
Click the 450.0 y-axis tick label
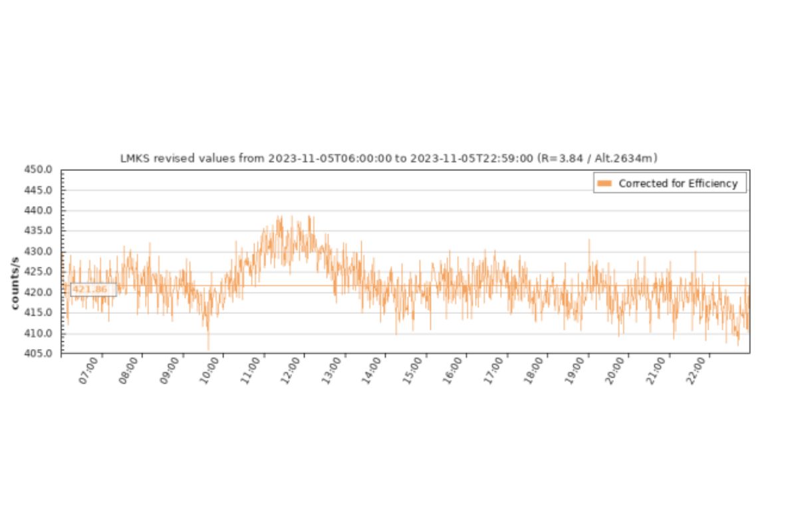pos(39,170)
